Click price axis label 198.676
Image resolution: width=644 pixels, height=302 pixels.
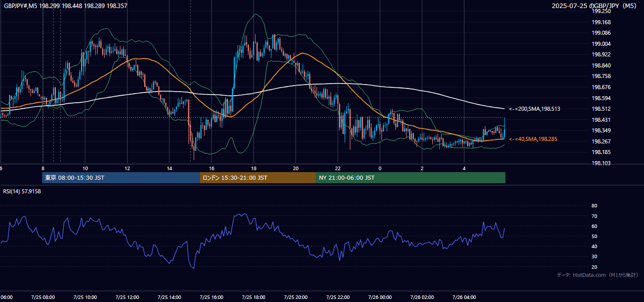(x=601, y=87)
